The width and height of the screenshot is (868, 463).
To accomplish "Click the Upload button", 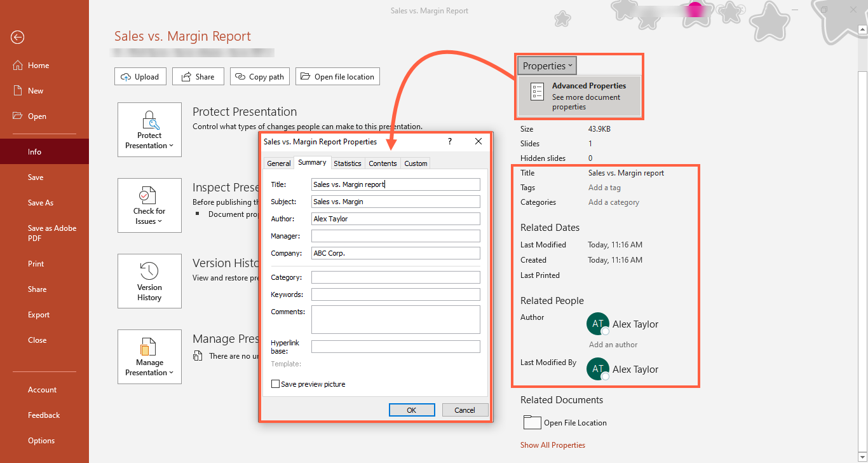I will tap(140, 76).
